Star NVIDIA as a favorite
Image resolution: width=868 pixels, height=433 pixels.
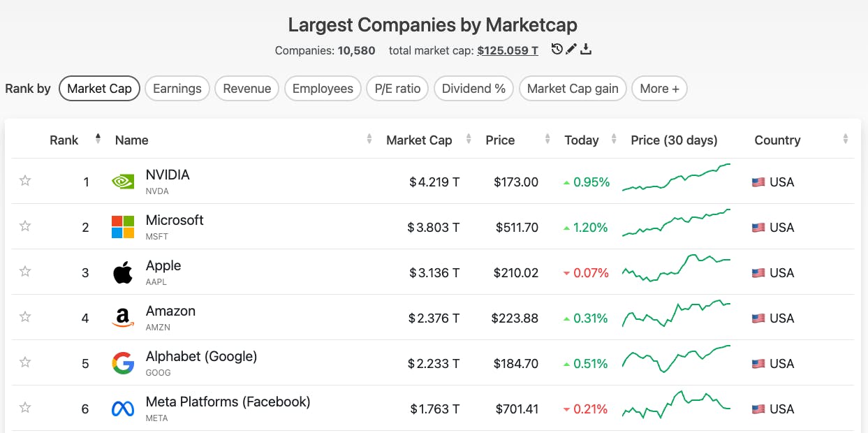point(25,181)
